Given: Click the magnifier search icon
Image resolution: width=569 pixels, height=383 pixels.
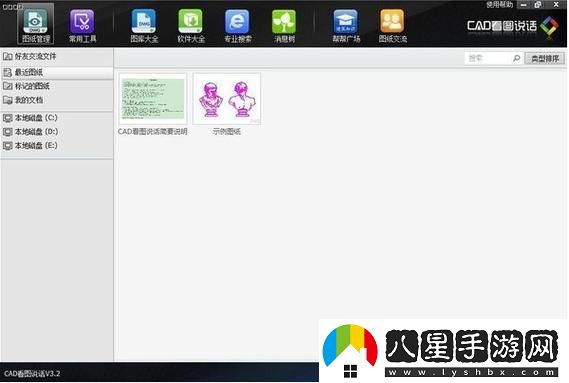Looking at the screenshot, I should (x=517, y=58).
